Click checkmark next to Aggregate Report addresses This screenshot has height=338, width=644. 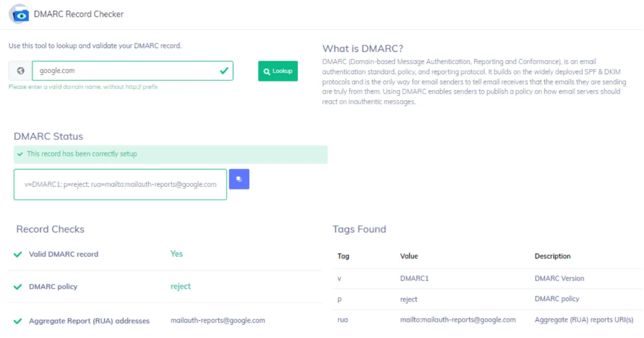click(18, 321)
